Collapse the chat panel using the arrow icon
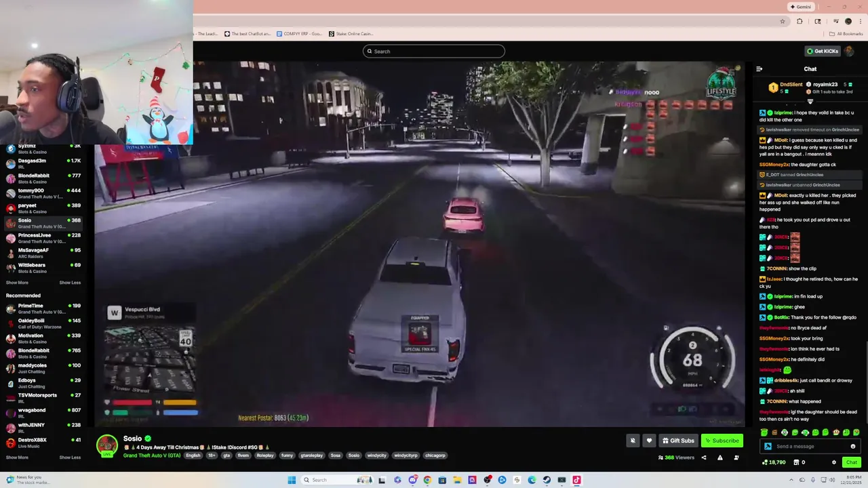 [x=759, y=69]
